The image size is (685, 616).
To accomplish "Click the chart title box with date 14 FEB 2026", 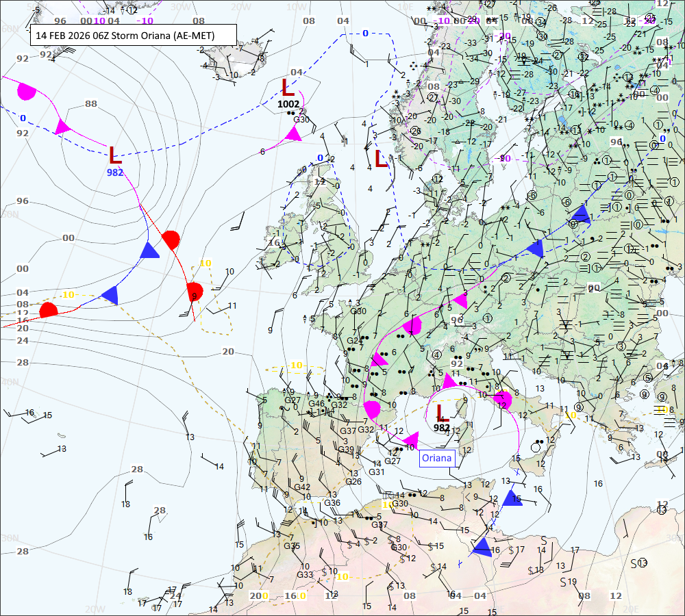I will coord(134,35).
